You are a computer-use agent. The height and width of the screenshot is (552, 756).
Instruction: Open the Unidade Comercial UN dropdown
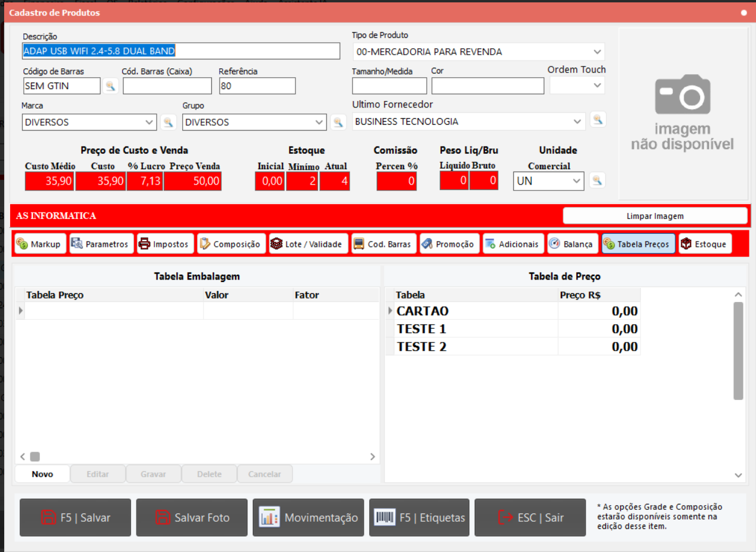point(577,181)
